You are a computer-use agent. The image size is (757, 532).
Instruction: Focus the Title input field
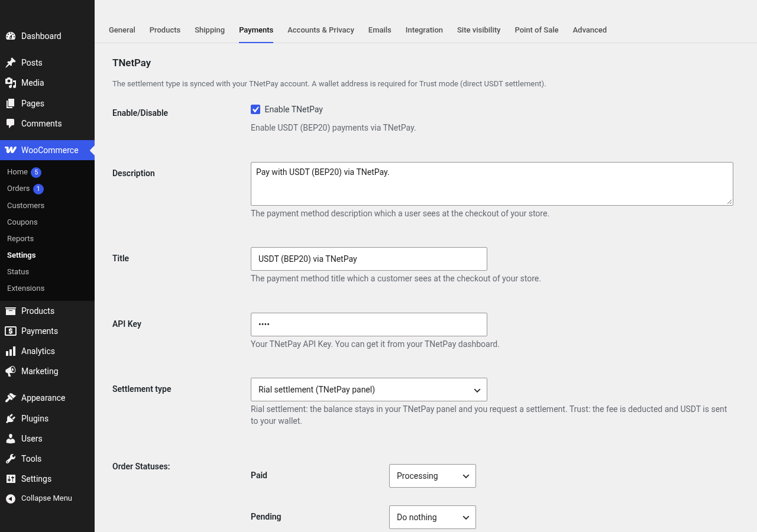pyautogui.click(x=369, y=259)
